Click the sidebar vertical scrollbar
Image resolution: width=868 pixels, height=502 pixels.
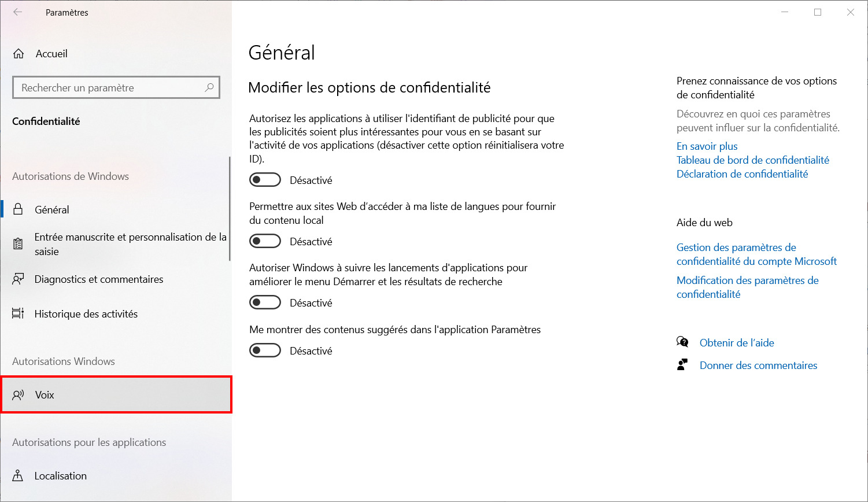pos(230,208)
